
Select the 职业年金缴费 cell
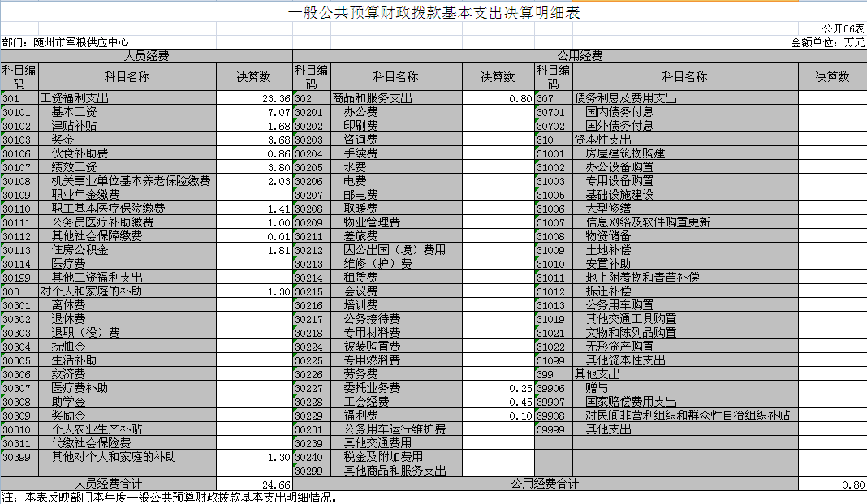tap(127, 195)
